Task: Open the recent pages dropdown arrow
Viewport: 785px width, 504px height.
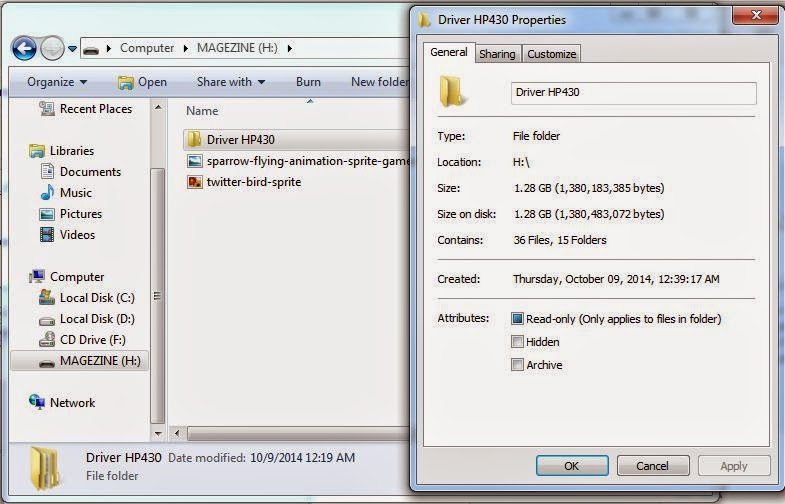Action: click(73, 49)
